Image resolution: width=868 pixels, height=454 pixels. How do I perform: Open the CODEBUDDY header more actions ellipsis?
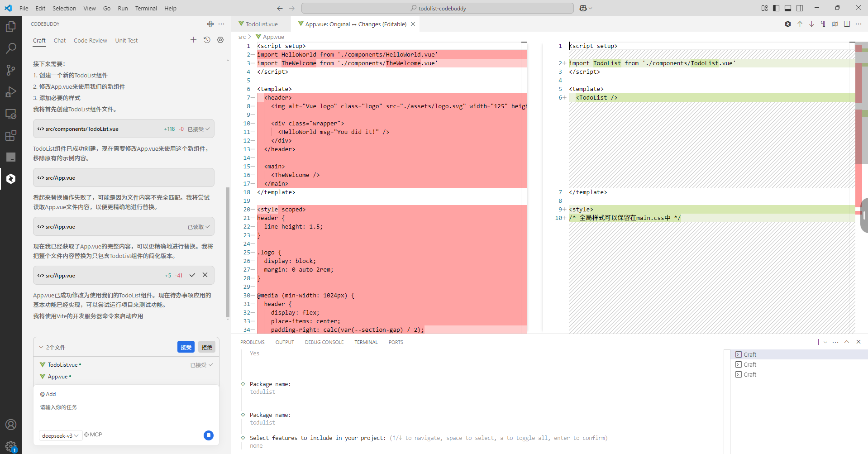(x=221, y=24)
